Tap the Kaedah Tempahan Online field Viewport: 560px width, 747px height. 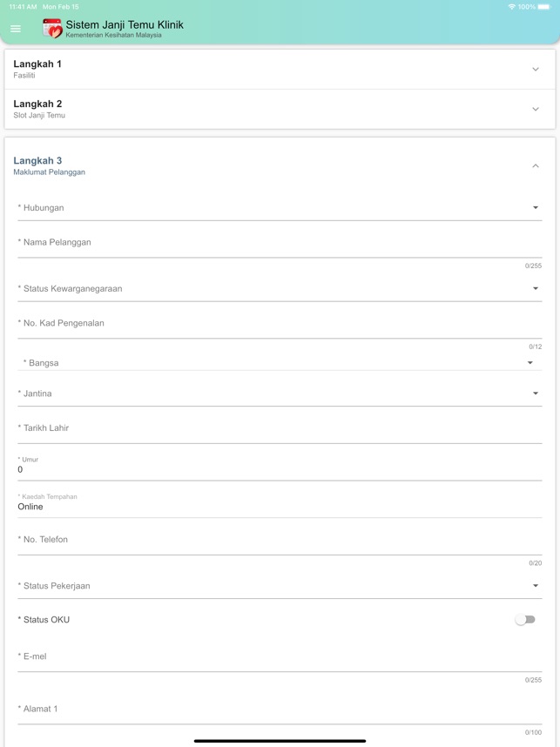[x=280, y=502]
